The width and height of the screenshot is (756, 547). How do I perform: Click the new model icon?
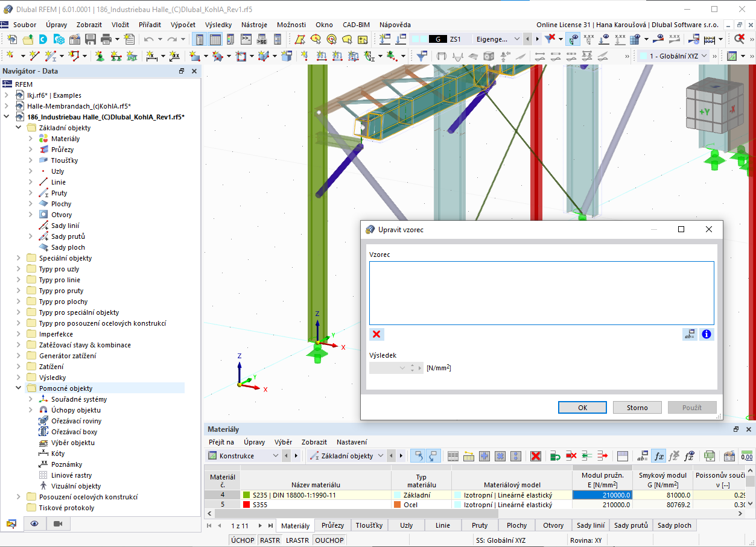12,39
